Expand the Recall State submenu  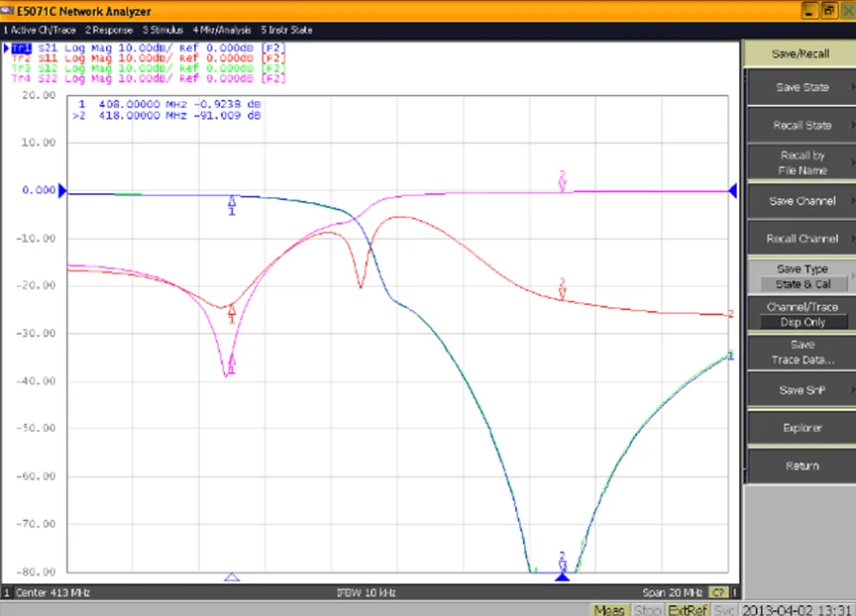click(802, 126)
